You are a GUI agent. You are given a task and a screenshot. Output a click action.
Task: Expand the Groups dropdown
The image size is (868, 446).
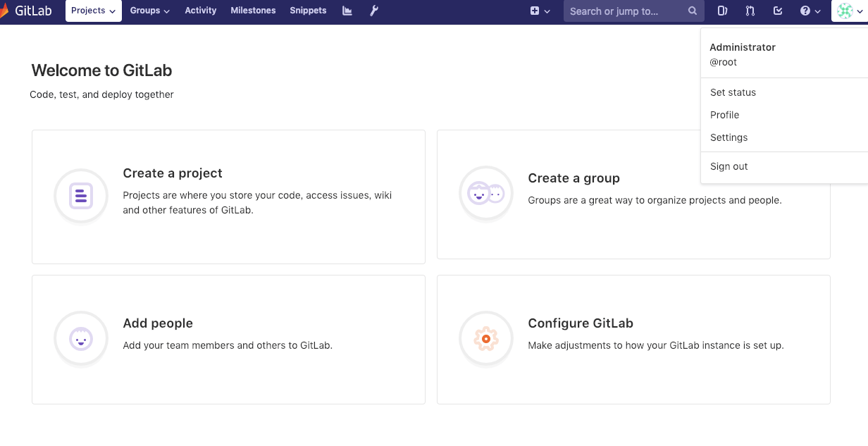coord(150,11)
